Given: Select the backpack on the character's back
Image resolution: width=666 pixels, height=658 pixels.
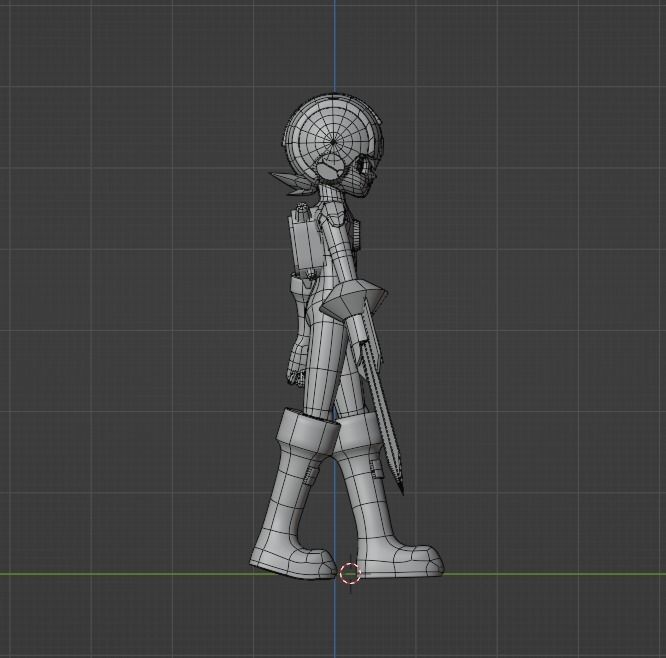Looking at the screenshot, I should click(x=306, y=241).
